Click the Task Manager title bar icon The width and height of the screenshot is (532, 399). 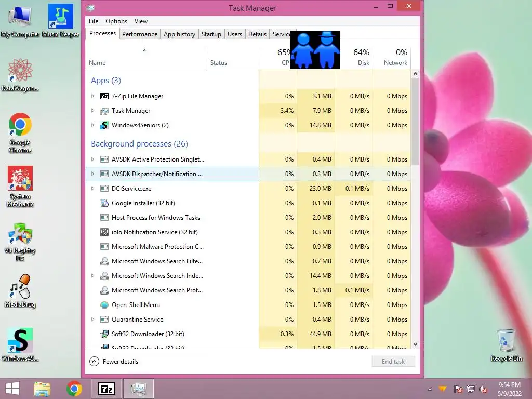[90, 8]
